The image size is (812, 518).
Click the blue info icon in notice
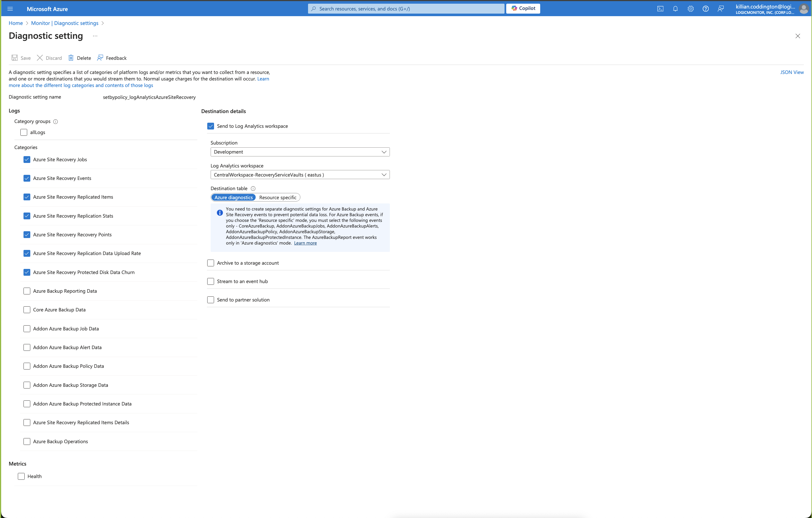coord(220,213)
